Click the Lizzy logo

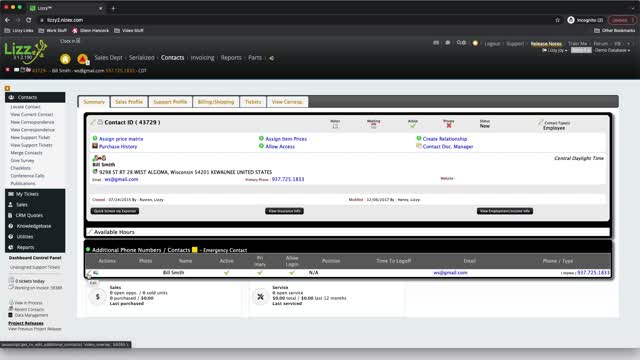click(x=25, y=52)
